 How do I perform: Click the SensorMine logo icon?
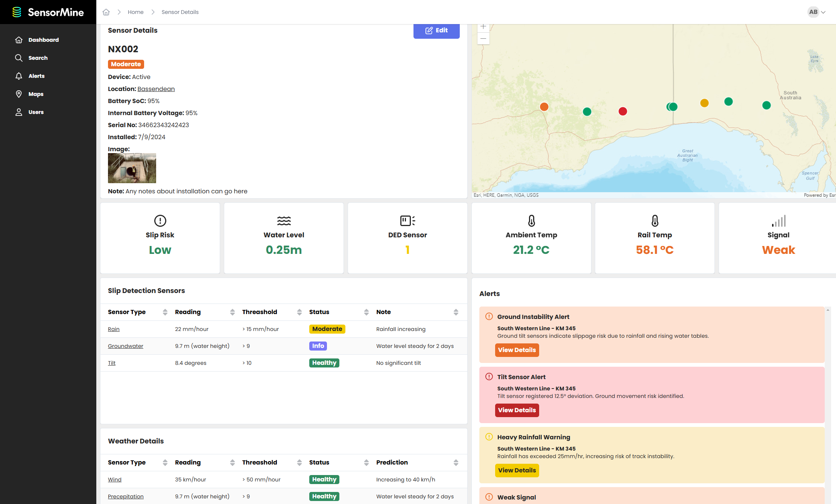(x=17, y=12)
